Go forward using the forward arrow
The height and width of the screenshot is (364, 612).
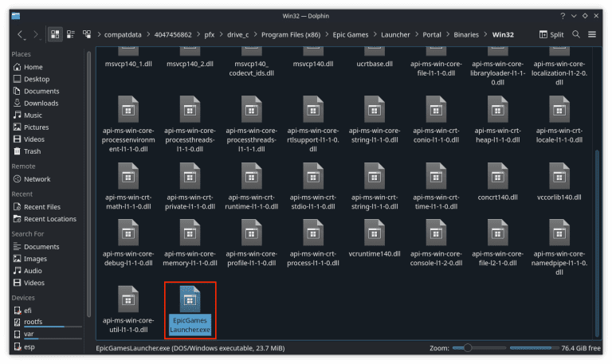36,35
